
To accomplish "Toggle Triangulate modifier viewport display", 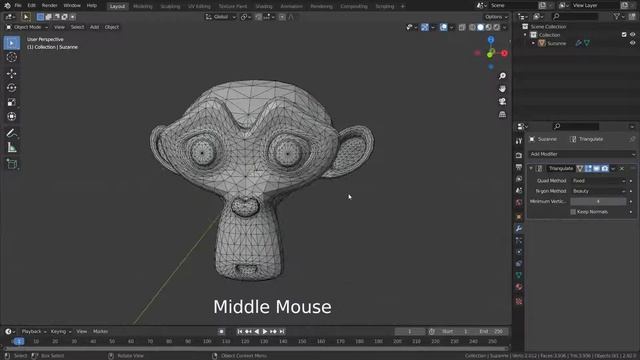I will pyautogui.click(x=596, y=168).
